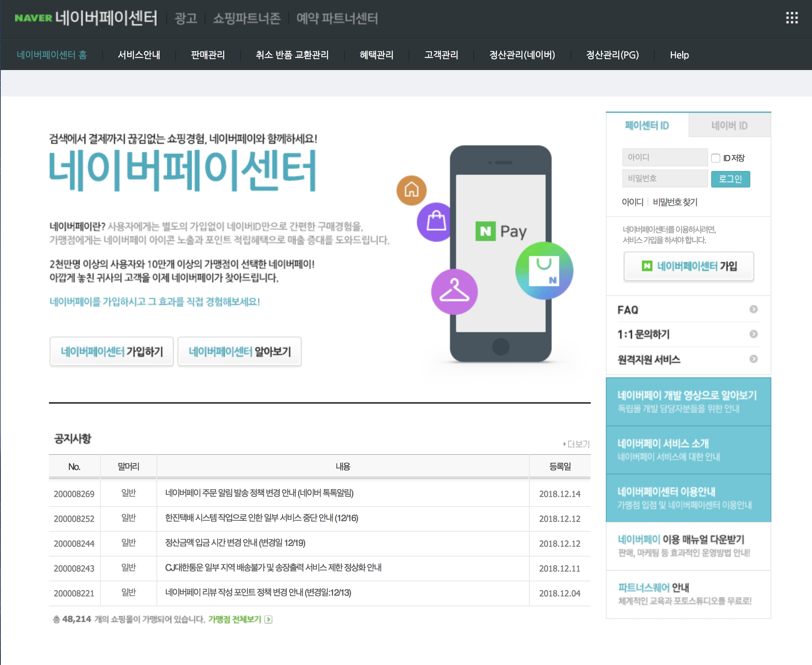This screenshot has height=665, width=812.
Task: Click the orange home icon beside phone
Action: [412, 190]
